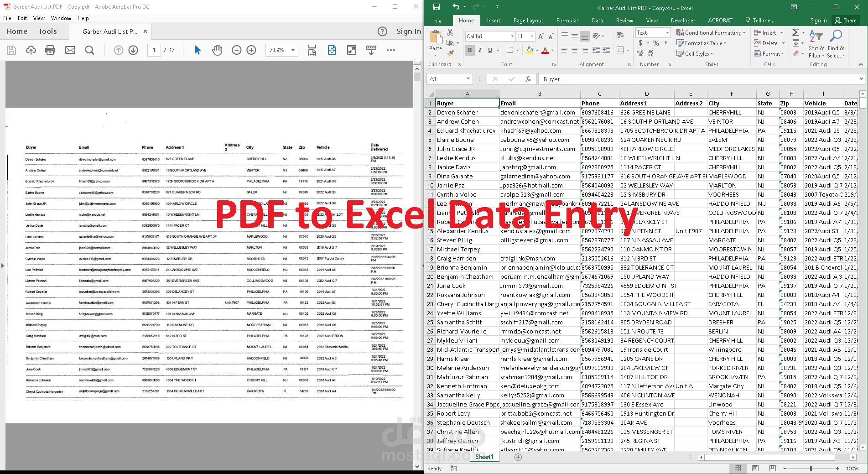Switch to Normal view in Excel status bar
This screenshot has width=868, height=474.
pyautogui.click(x=738, y=469)
